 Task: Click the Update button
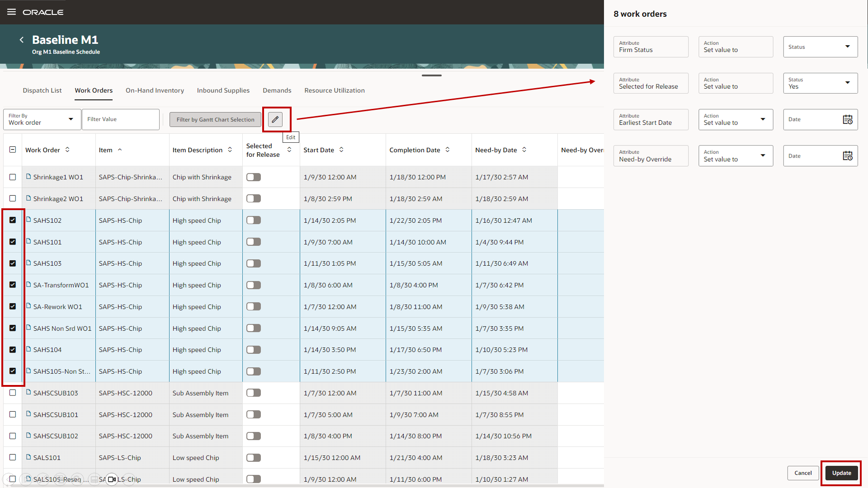pyautogui.click(x=841, y=473)
